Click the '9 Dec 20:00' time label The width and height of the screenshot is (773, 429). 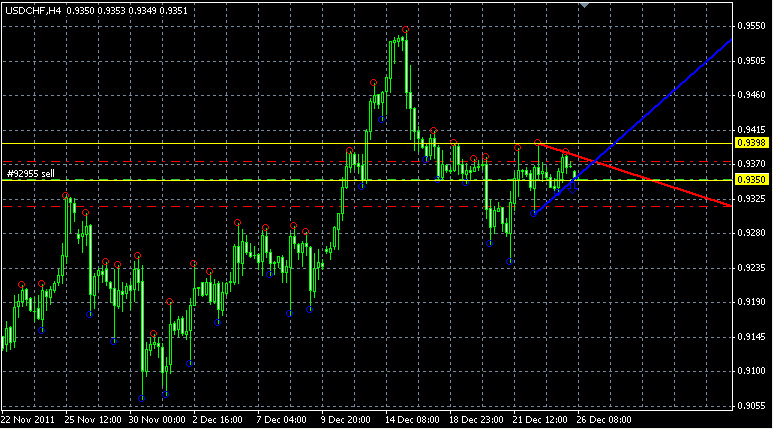pos(346,420)
